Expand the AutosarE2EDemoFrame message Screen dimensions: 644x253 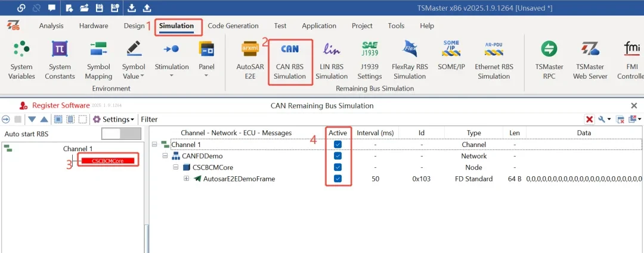click(x=187, y=179)
